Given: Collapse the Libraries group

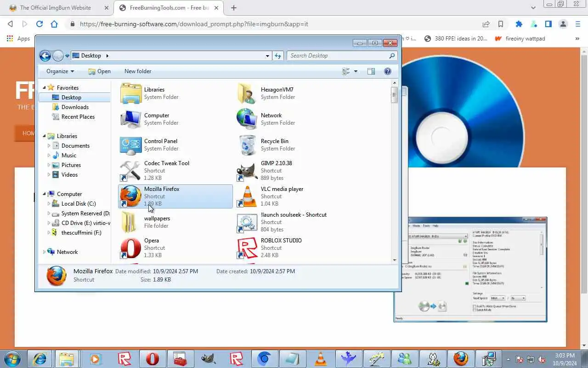Looking at the screenshot, I should 45,136.
